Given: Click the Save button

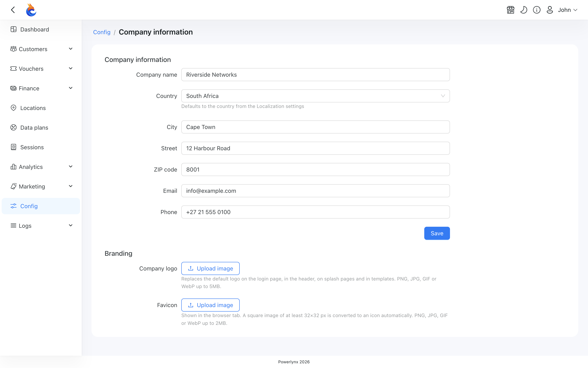Looking at the screenshot, I should click(437, 233).
